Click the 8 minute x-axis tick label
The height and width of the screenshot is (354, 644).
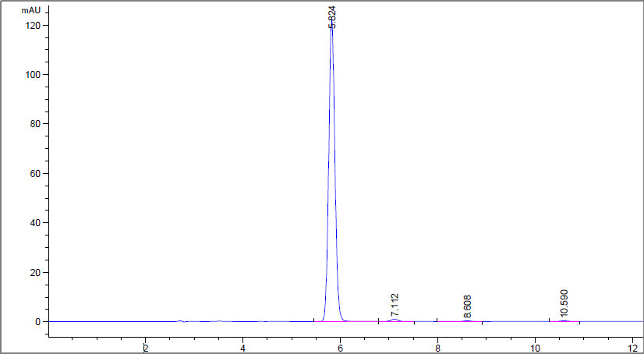click(437, 346)
